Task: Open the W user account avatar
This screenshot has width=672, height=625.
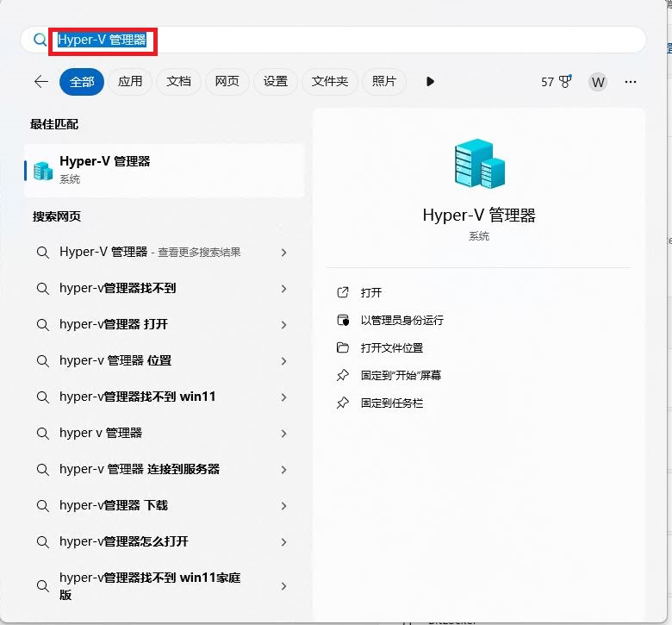Action: [598, 82]
